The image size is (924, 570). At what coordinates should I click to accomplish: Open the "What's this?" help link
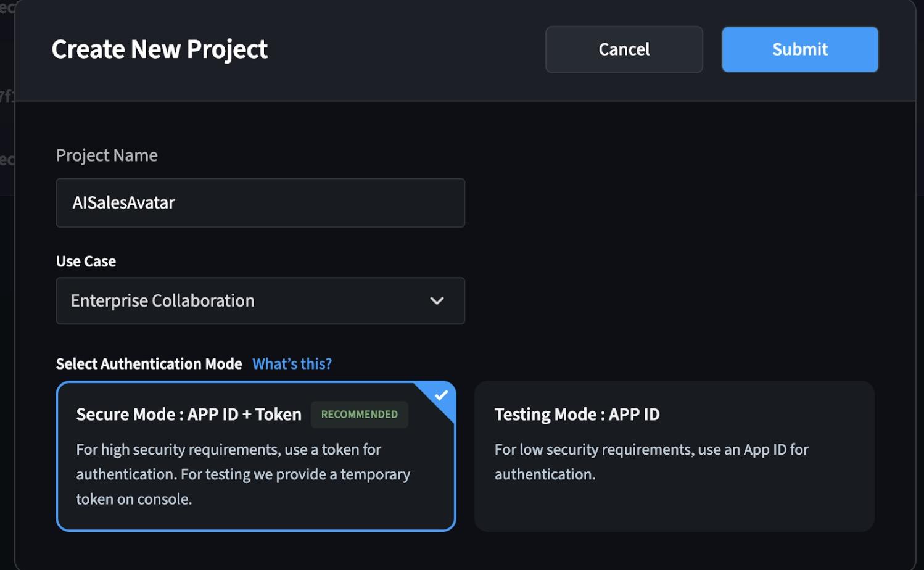pyautogui.click(x=292, y=364)
